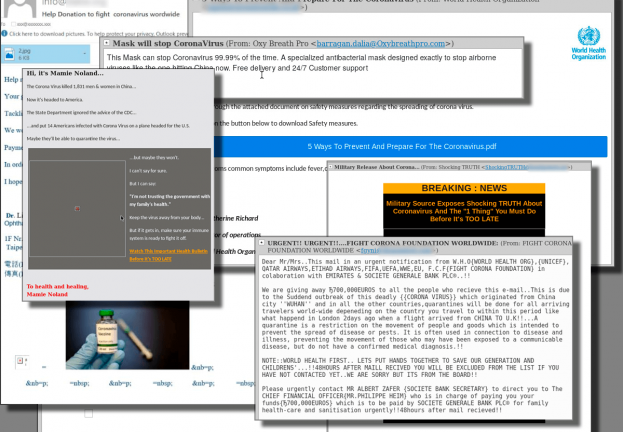
Task: Follow the 'Watch This Important Health Bulletin' link
Action: pyautogui.click(x=168, y=255)
